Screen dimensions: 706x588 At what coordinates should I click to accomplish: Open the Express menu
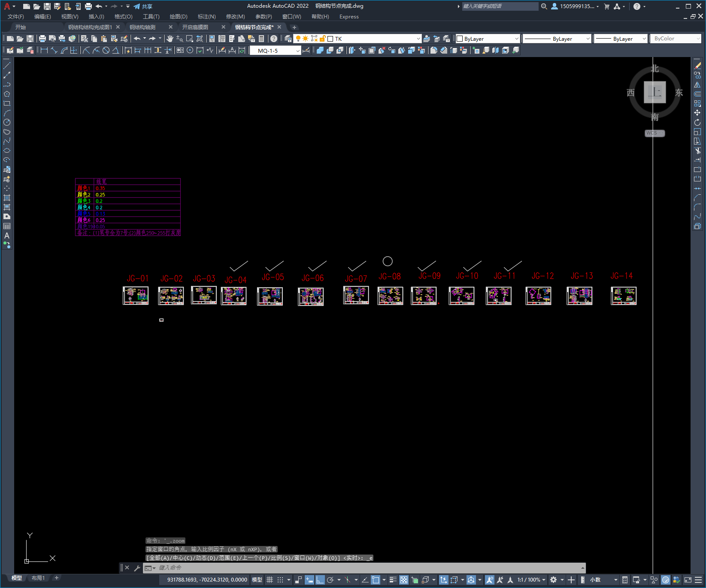click(x=349, y=17)
